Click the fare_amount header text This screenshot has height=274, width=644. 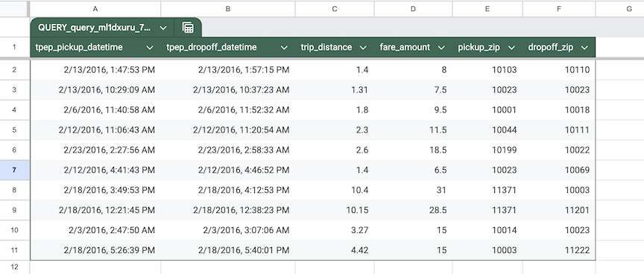405,48
